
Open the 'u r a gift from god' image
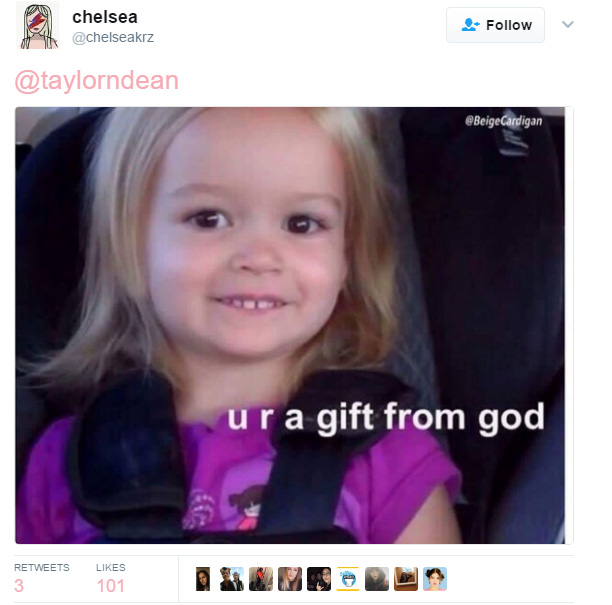[290, 325]
